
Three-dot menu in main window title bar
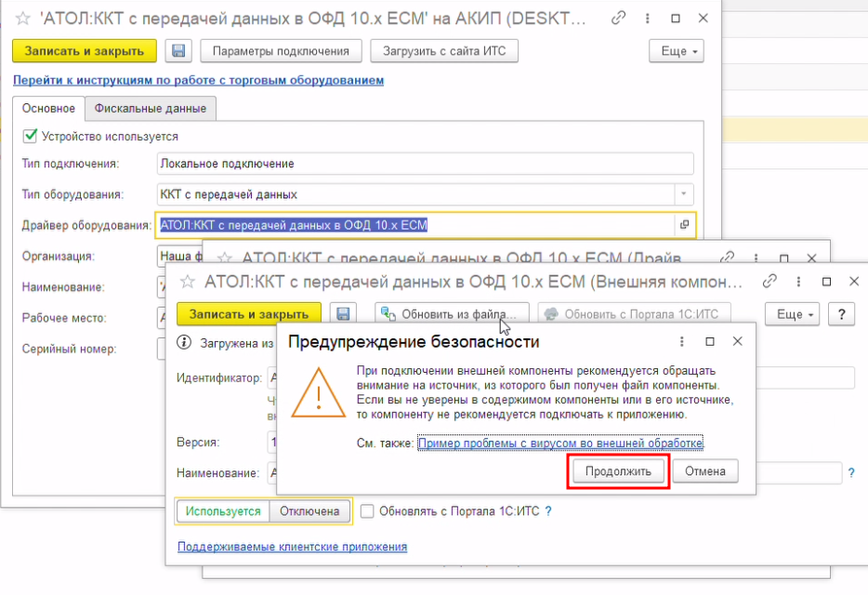(647, 19)
